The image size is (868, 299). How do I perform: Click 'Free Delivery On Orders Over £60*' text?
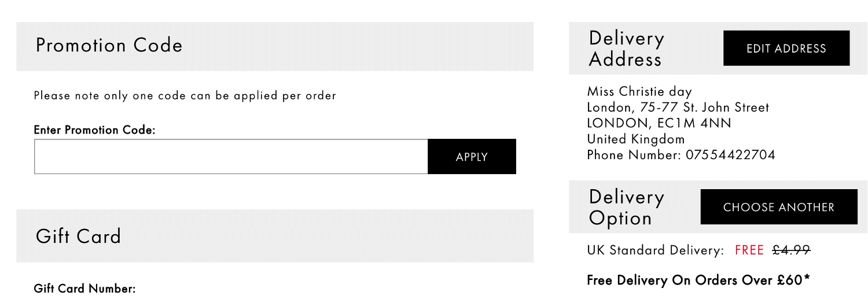click(698, 280)
